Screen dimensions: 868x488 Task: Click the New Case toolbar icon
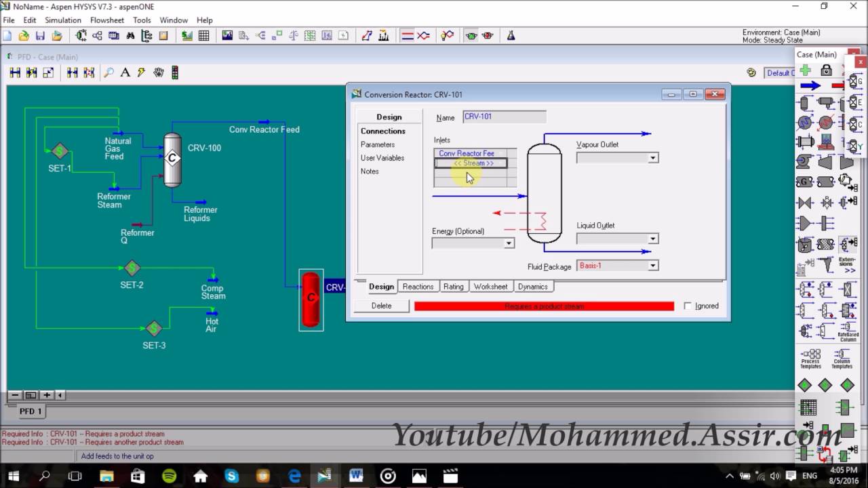[8, 36]
